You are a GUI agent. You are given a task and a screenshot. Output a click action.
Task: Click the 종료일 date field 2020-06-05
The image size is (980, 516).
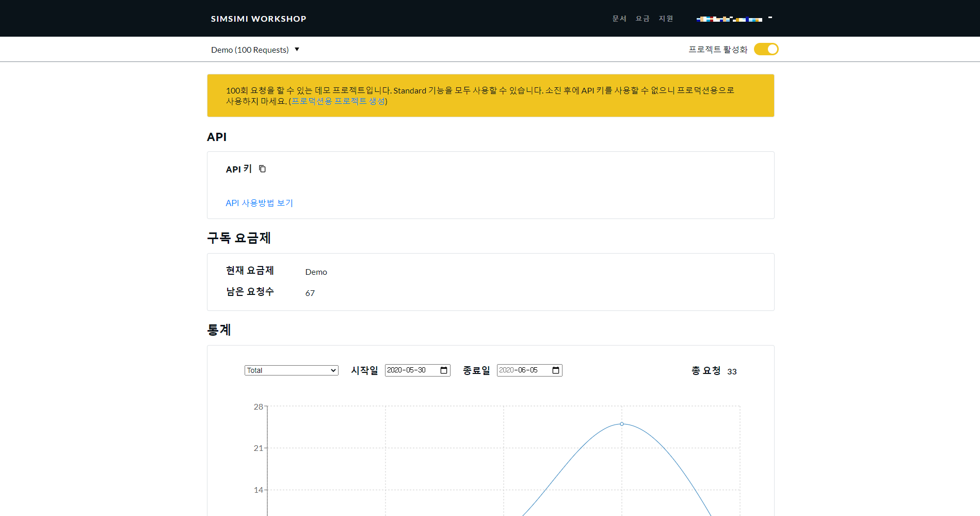tap(529, 370)
